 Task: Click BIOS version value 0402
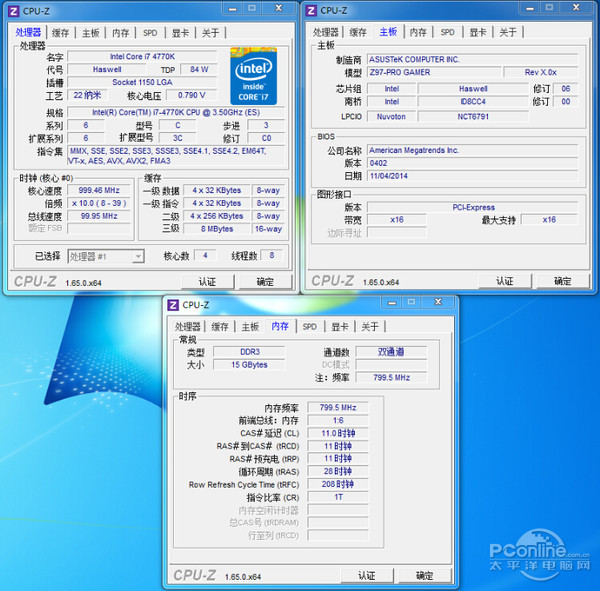click(x=472, y=163)
